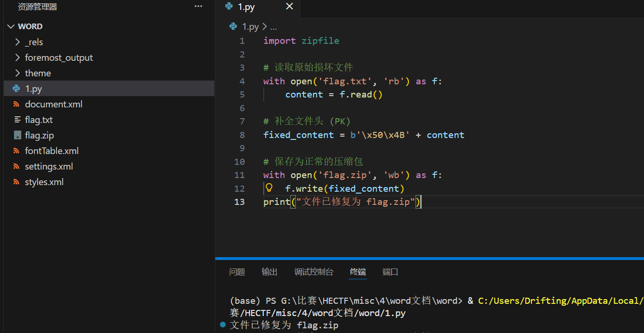Screen dimensions: 644x333
Task: Click the text file icon next to flag.txt
Action: 16,119
